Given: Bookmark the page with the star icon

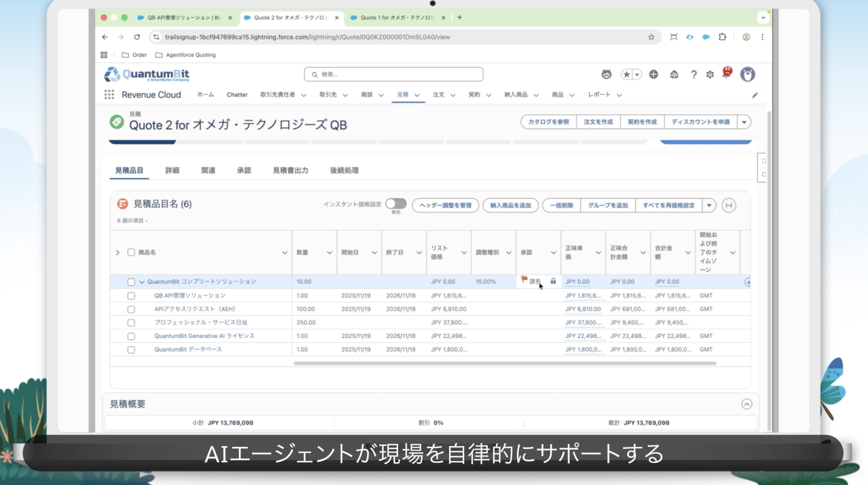Looking at the screenshot, I should point(651,37).
